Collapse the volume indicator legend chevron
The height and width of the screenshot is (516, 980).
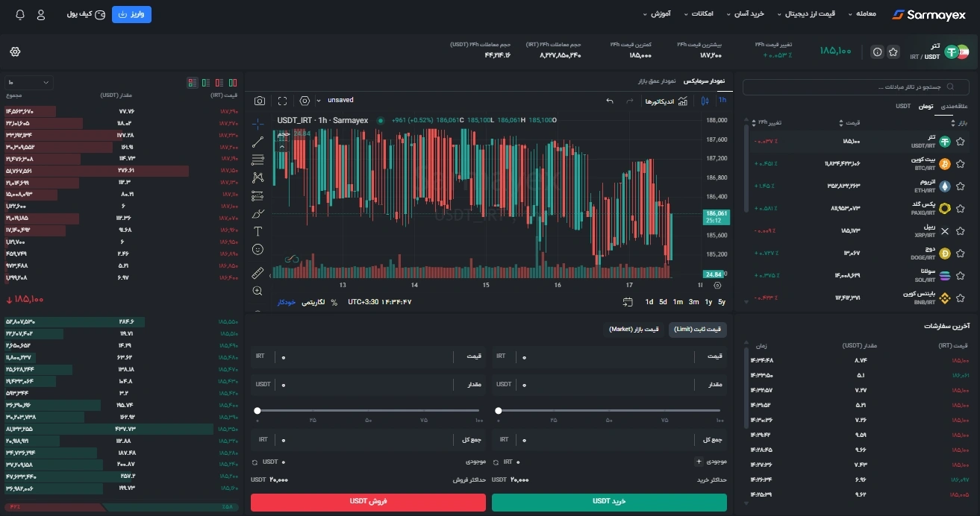point(282,147)
